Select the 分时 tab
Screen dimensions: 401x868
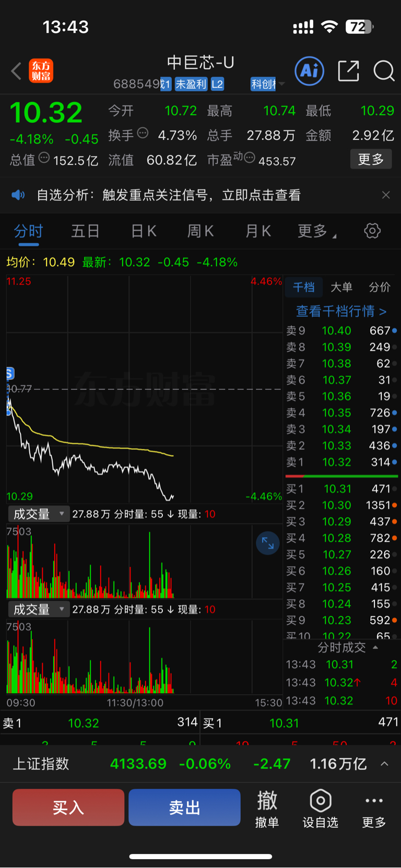tap(28, 231)
